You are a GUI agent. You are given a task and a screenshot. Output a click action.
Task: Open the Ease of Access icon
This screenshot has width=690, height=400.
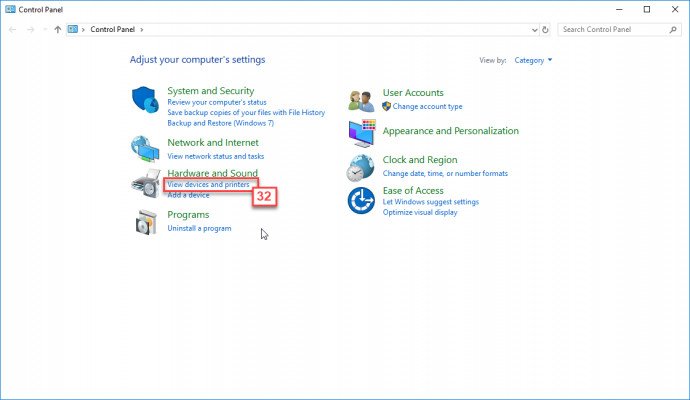click(361, 201)
